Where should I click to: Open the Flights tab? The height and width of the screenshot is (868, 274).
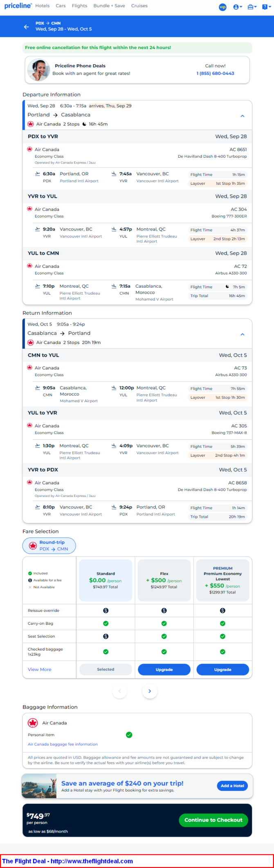[x=79, y=6]
